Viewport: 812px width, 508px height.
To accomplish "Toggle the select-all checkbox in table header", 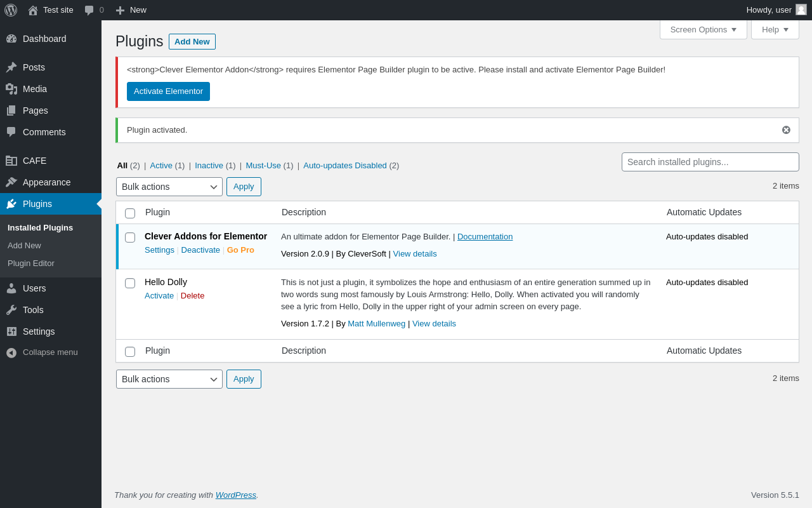I will [130, 213].
